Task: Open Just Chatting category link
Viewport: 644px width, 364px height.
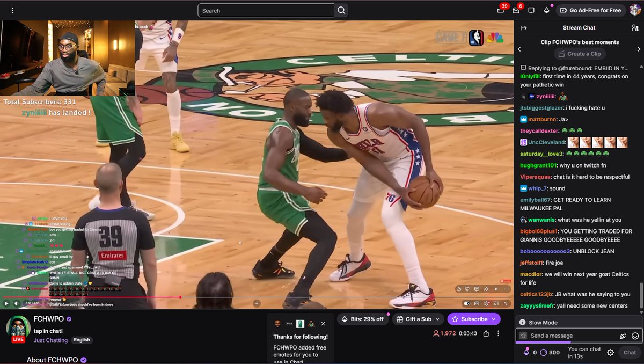Action: tap(50, 340)
